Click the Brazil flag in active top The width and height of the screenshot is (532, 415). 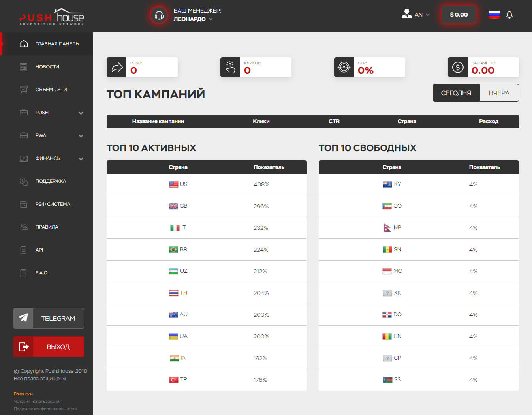[x=173, y=250]
